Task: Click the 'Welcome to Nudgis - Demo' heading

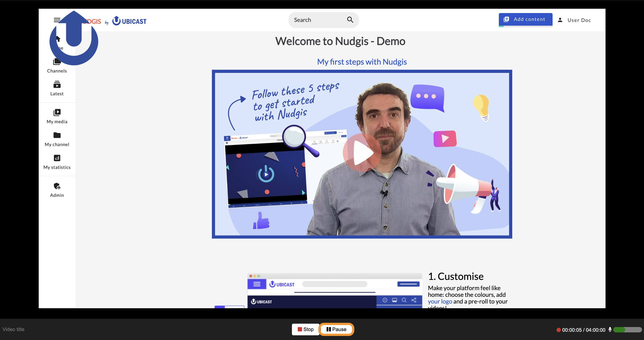Action: [x=340, y=41]
